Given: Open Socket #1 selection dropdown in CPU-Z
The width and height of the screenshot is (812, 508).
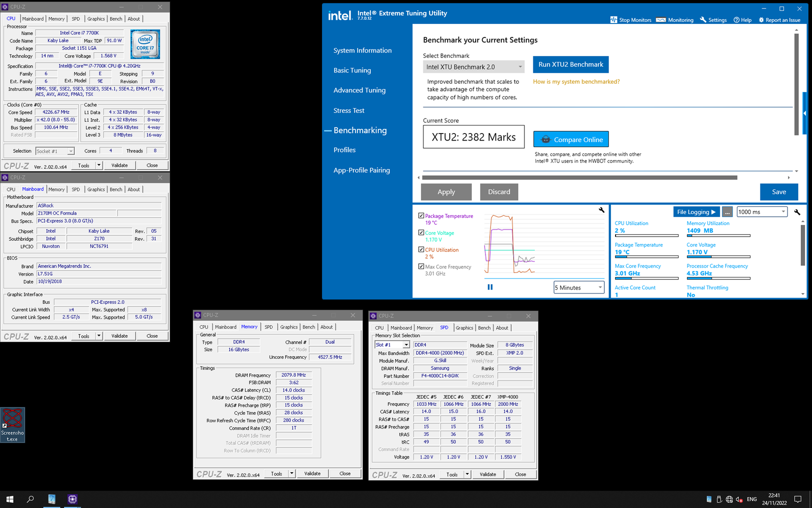Looking at the screenshot, I should coord(55,151).
